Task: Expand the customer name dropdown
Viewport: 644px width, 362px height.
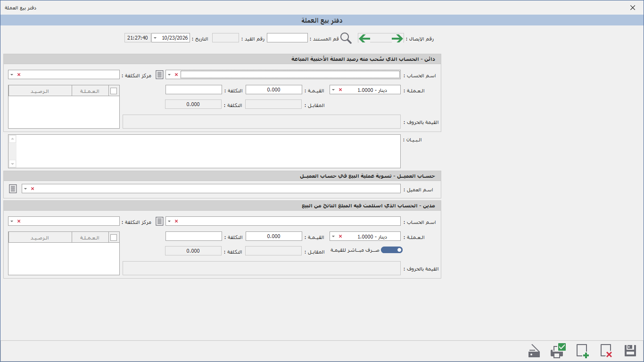Action: [25, 189]
